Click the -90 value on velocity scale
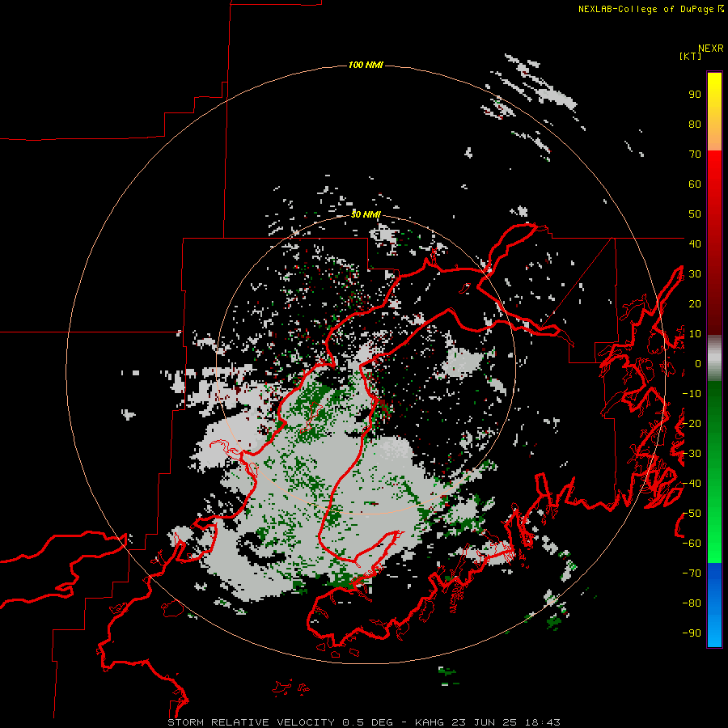The height and width of the screenshot is (728, 728). point(692,633)
